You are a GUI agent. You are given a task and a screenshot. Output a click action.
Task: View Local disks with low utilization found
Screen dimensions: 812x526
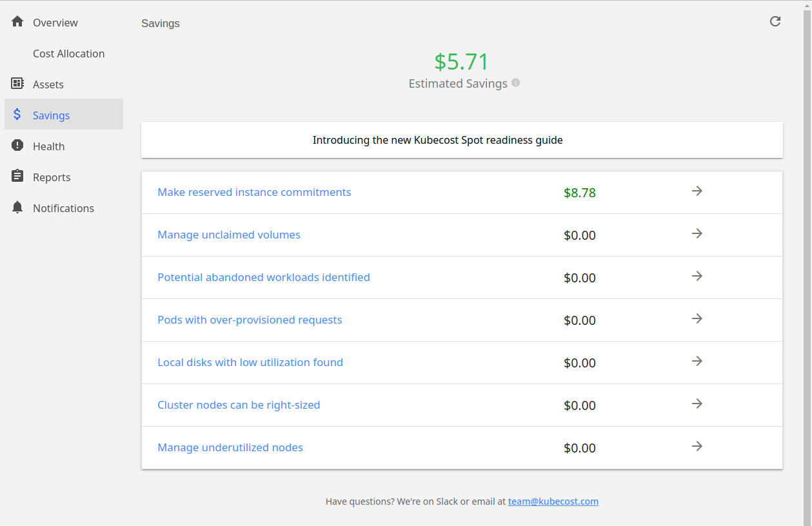[x=250, y=362]
